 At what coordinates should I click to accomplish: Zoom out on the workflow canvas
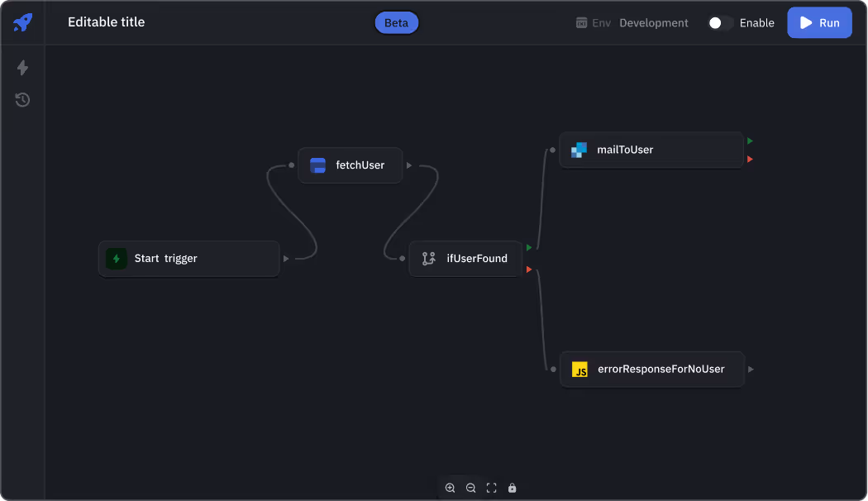point(470,488)
